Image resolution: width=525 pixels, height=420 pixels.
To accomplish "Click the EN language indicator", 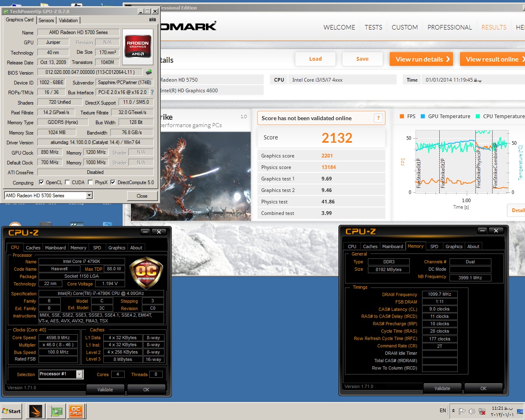I will 443,411.
